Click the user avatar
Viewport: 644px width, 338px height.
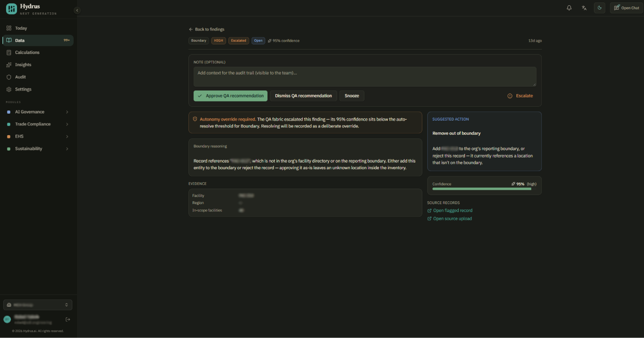[x=7, y=319]
